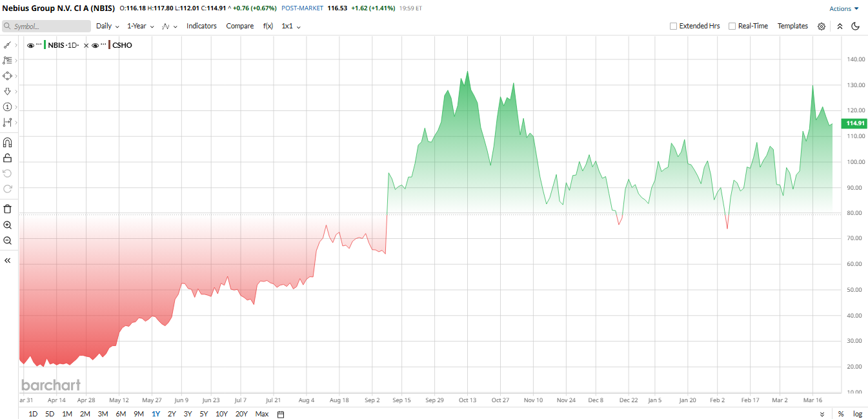868x419 pixels.
Task: Switch to dark mode with moon icon
Action: [x=856, y=26]
